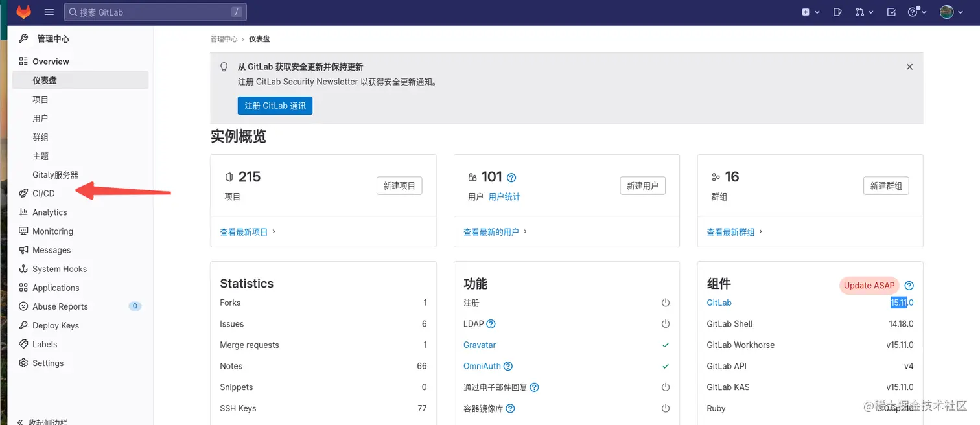Open the user avatar menu

pyautogui.click(x=951, y=12)
